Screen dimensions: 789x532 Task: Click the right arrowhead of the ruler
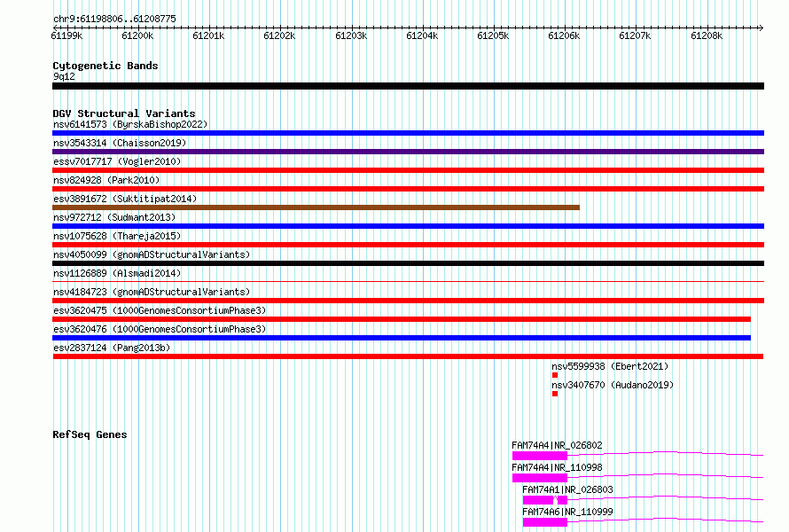pos(761,27)
